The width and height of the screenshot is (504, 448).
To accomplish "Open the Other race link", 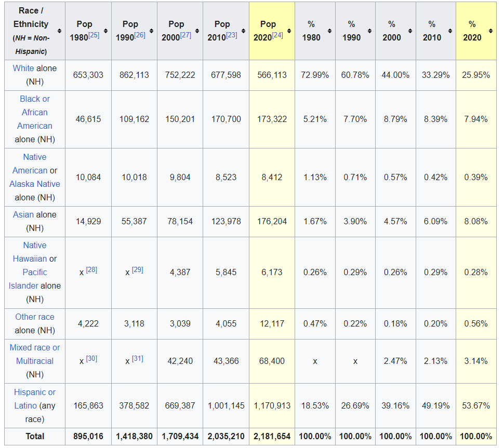I will [x=35, y=317].
